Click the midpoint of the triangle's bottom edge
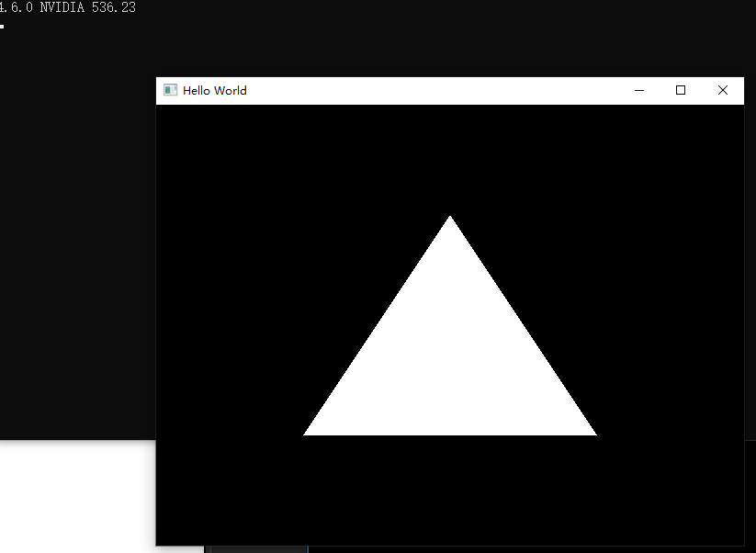Viewport: 756px width, 553px height. coord(449,434)
